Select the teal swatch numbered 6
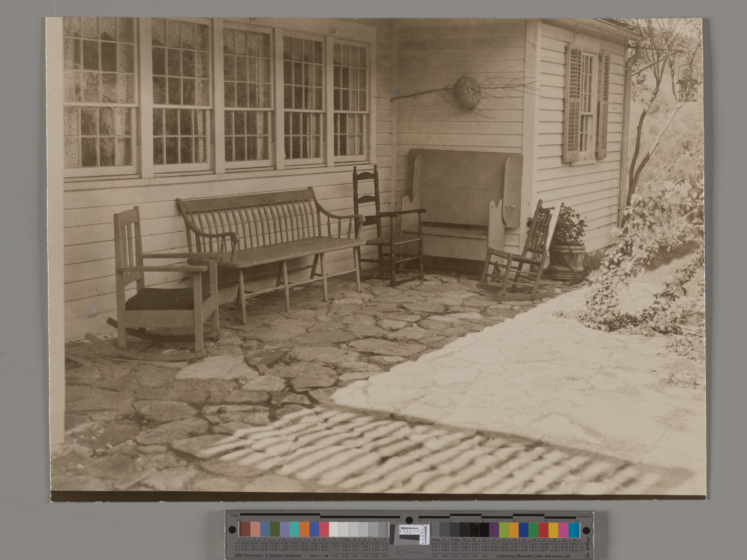 [295, 529]
